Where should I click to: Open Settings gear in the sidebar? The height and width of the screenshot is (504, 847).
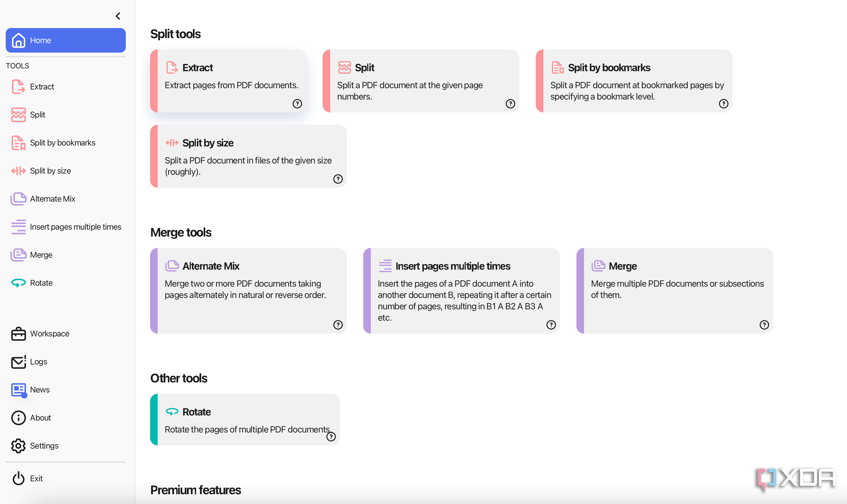point(18,446)
